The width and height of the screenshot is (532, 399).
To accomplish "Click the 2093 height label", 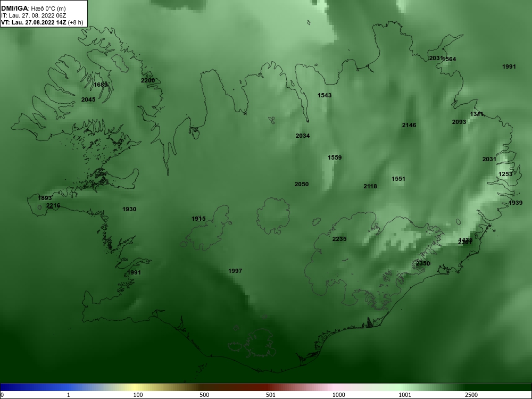I will (x=459, y=121).
